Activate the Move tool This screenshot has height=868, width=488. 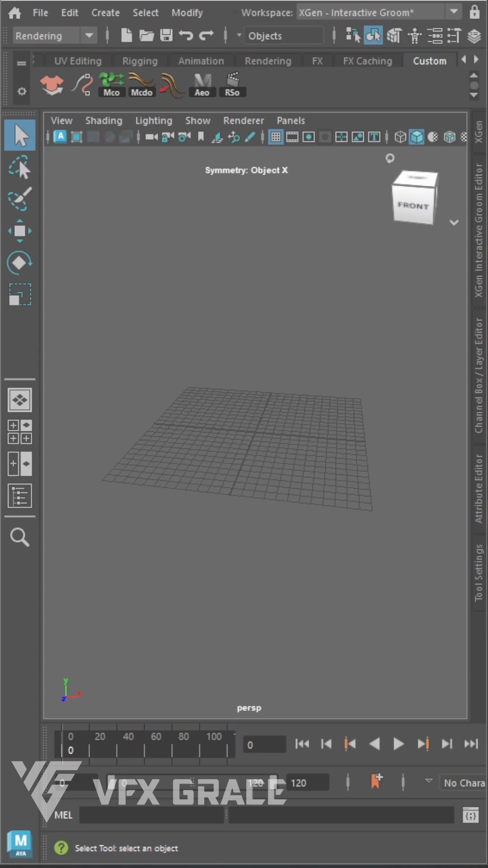pyautogui.click(x=20, y=231)
